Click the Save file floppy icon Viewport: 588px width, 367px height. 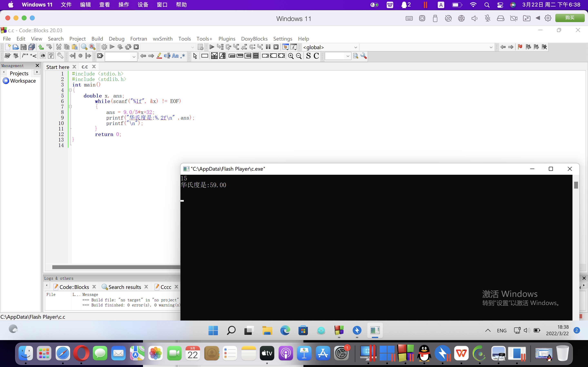point(23,47)
